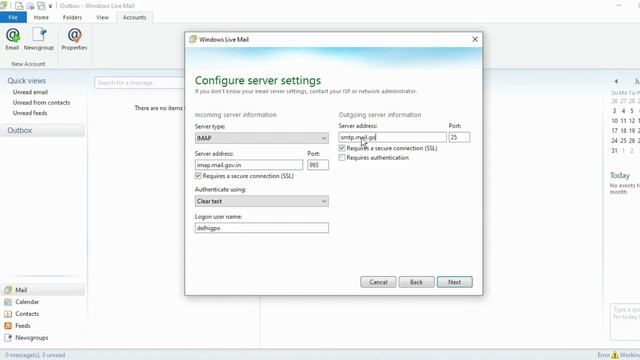Open quick access toolbar dropdown arrow
Viewport: 640px width, 360px height.
click(50, 6)
